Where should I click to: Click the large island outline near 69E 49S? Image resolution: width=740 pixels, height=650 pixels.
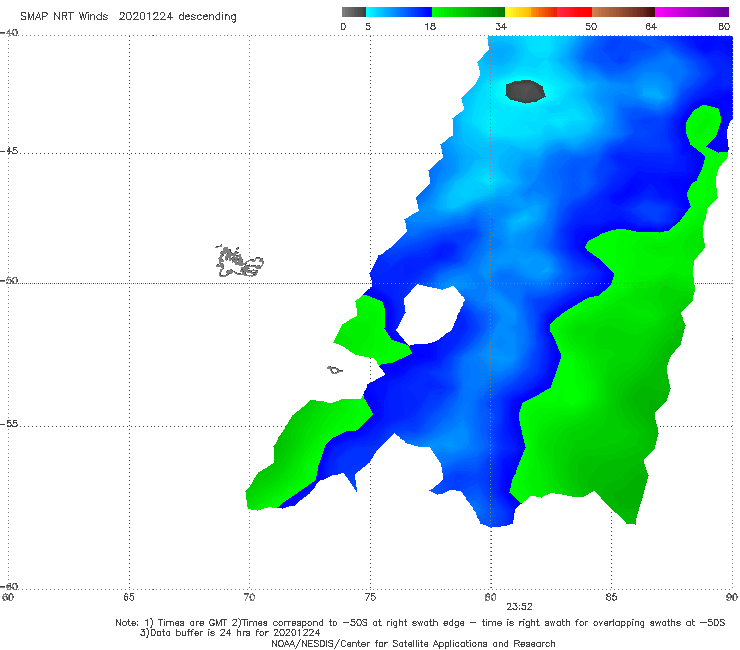[239, 261]
